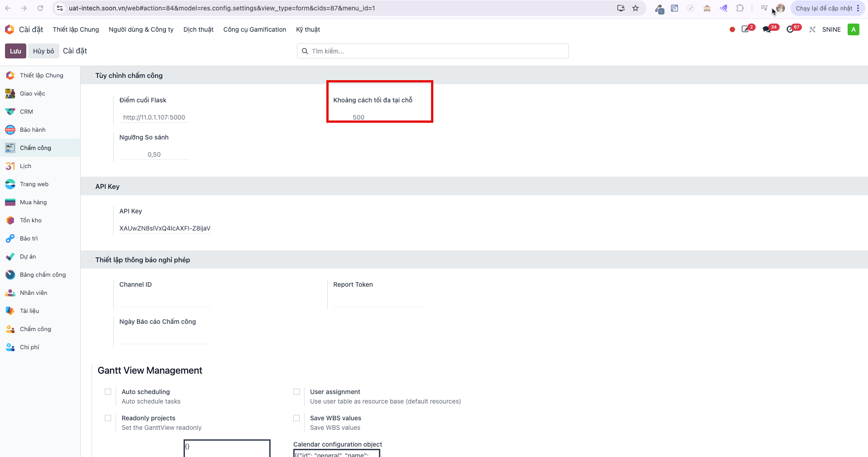
Task: Edit the Ngưỡng So sánh value 0,50
Action: click(154, 154)
